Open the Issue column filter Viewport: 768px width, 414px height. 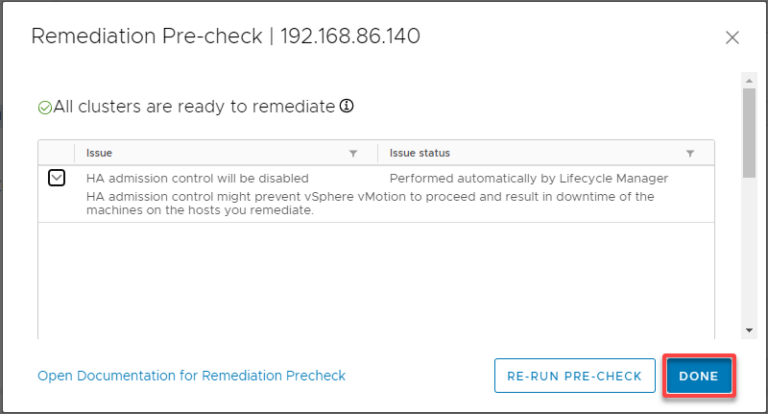(x=352, y=153)
